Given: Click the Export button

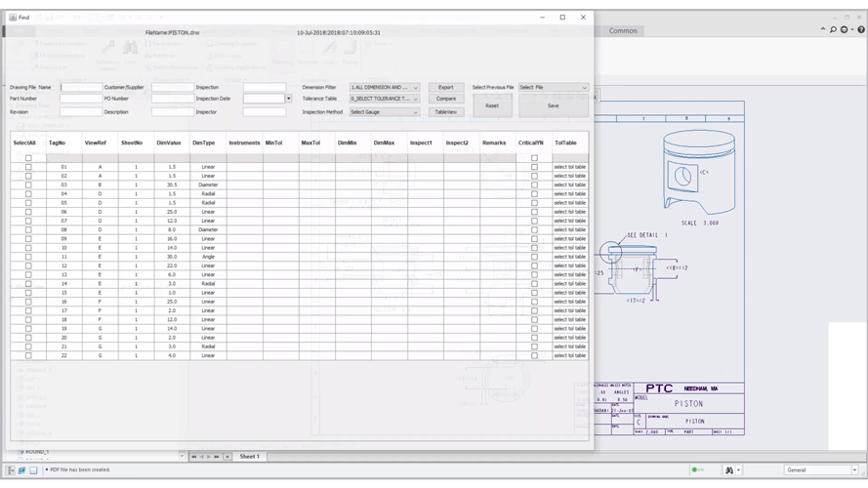Looking at the screenshot, I should [445, 87].
